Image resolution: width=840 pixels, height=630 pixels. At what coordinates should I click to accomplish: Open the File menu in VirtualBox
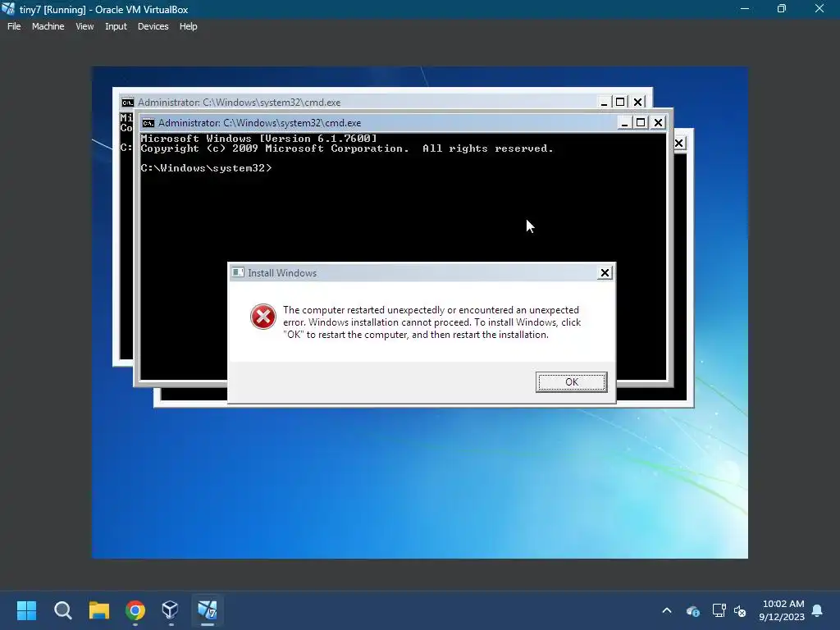point(14,26)
